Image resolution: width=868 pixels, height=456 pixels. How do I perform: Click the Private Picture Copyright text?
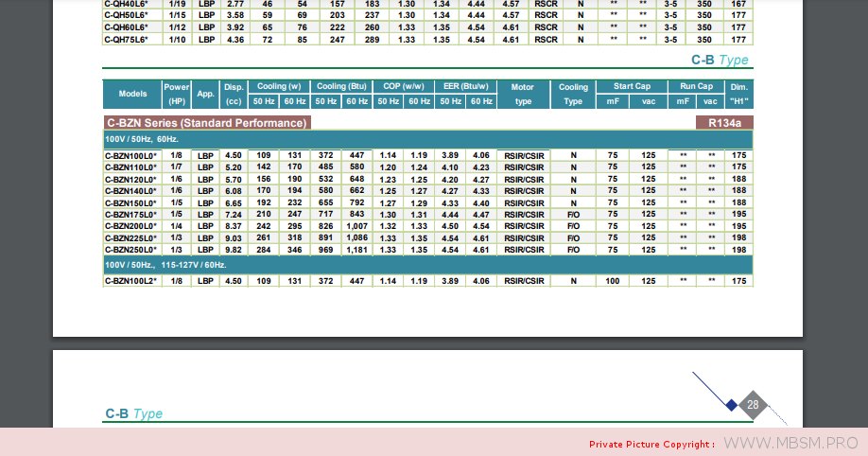click(651, 445)
